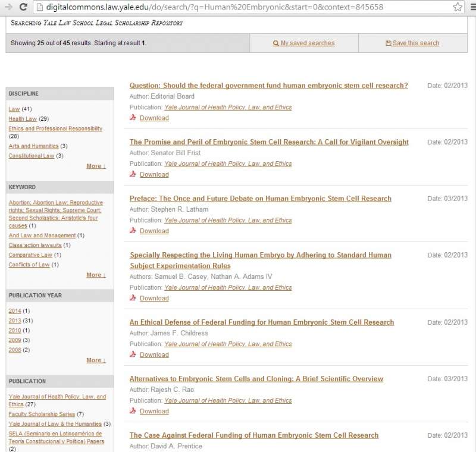Bookmark this page with the star icon
The image size is (476, 452).
coord(458,7)
